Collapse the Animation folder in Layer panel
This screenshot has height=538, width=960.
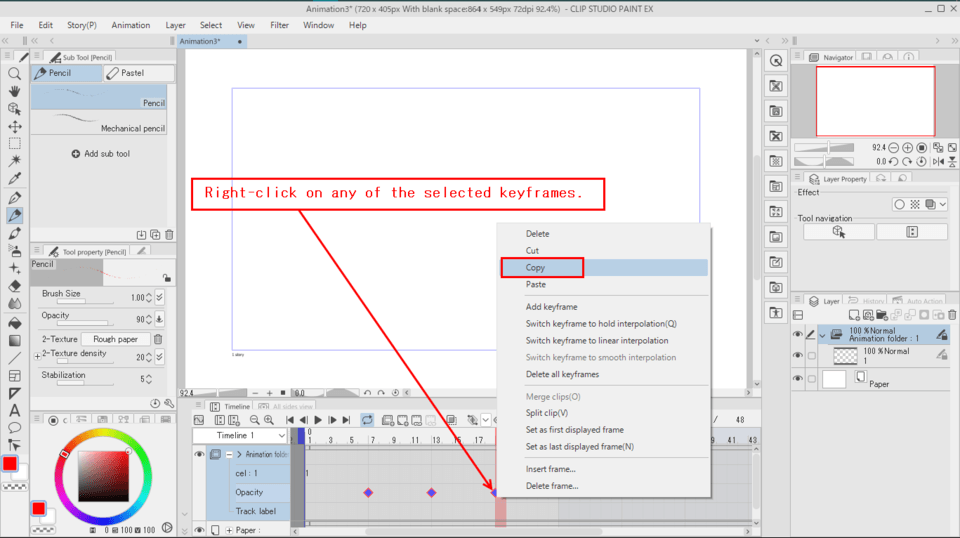pyautogui.click(x=820, y=335)
